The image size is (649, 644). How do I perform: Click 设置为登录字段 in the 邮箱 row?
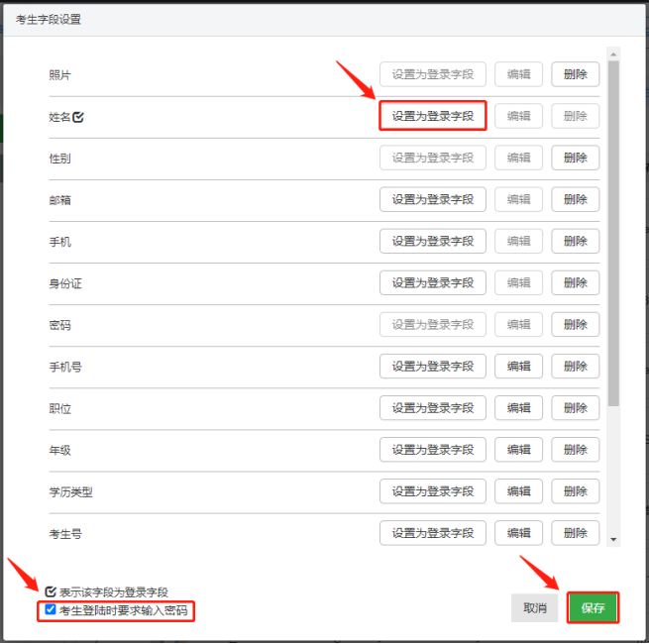[x=433, y=199]
